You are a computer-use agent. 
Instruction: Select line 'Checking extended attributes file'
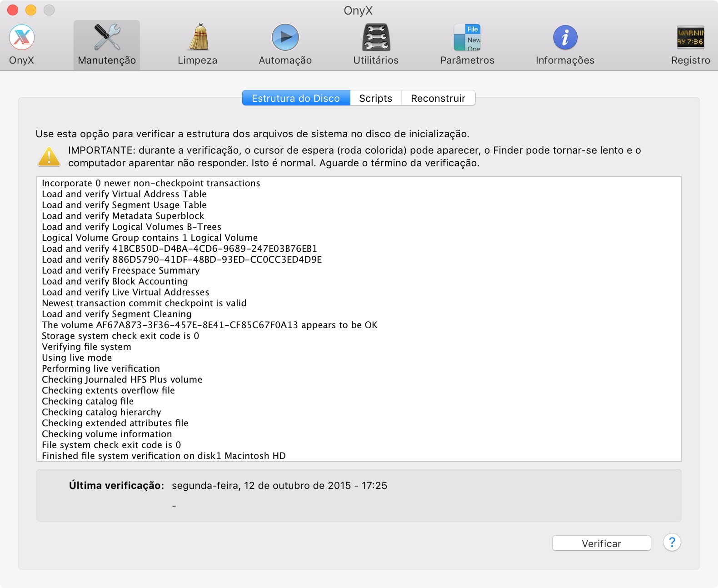coord(115,423)
